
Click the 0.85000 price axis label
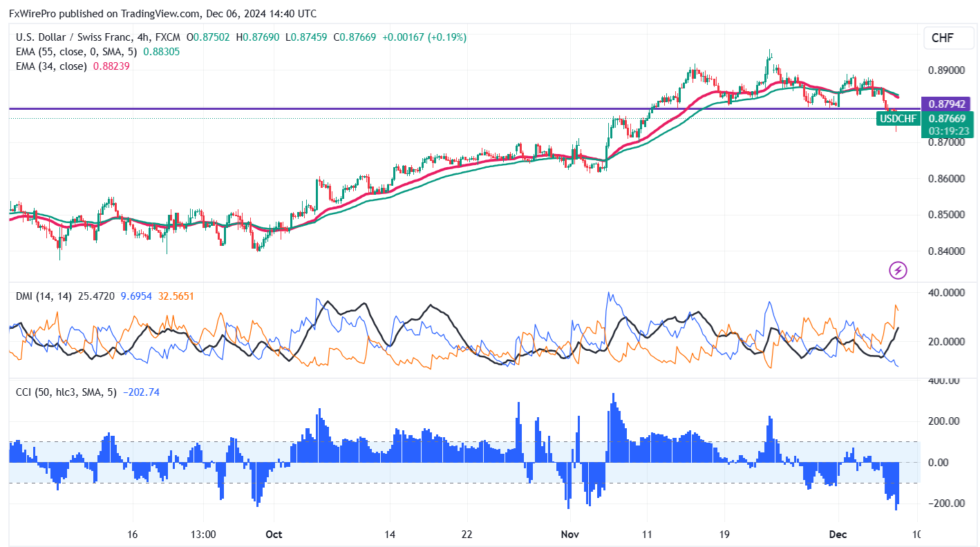point(946,214)
